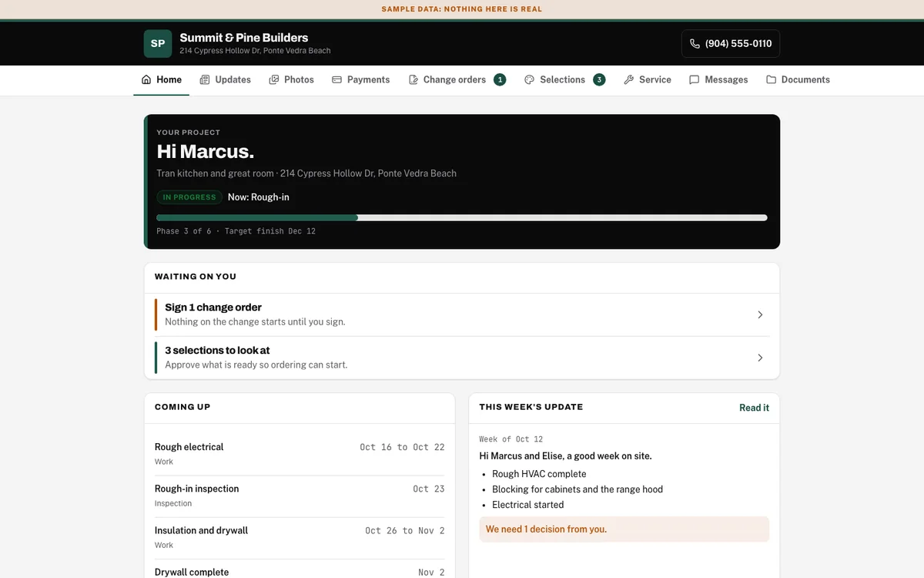This screenshot has height=578, width=924.
Task: Open the Service tab
Action: pyautogui.click(x=647, y=79)
